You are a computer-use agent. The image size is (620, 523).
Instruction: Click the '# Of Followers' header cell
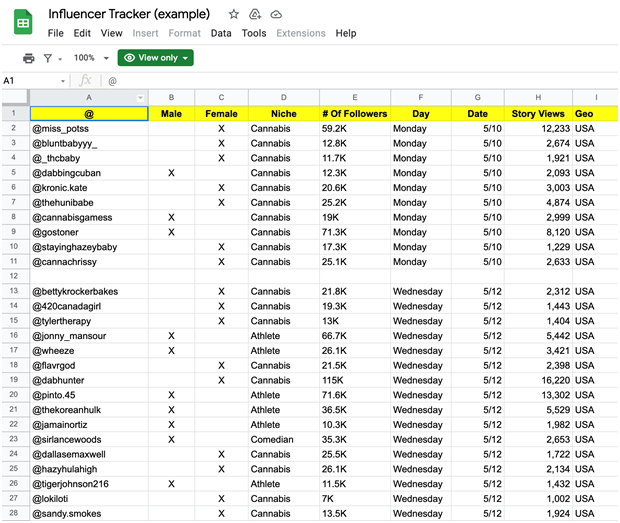pos(354,114)
